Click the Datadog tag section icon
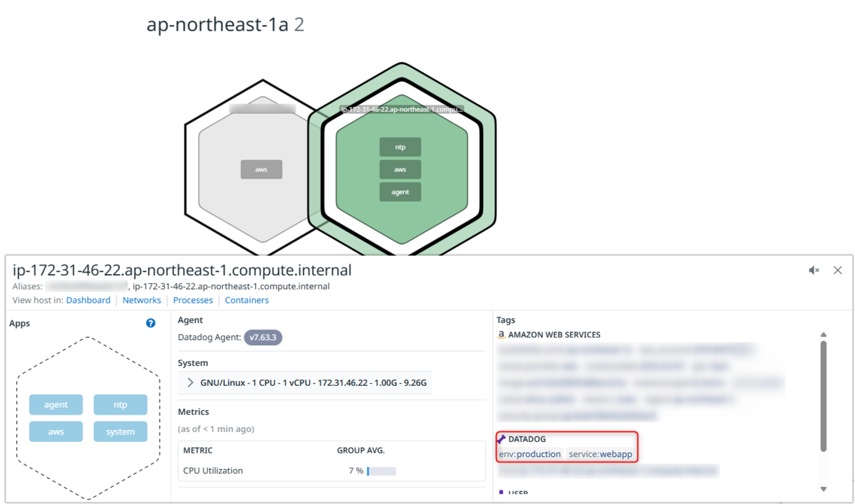 pyautogui.click(x=502, y=439)
